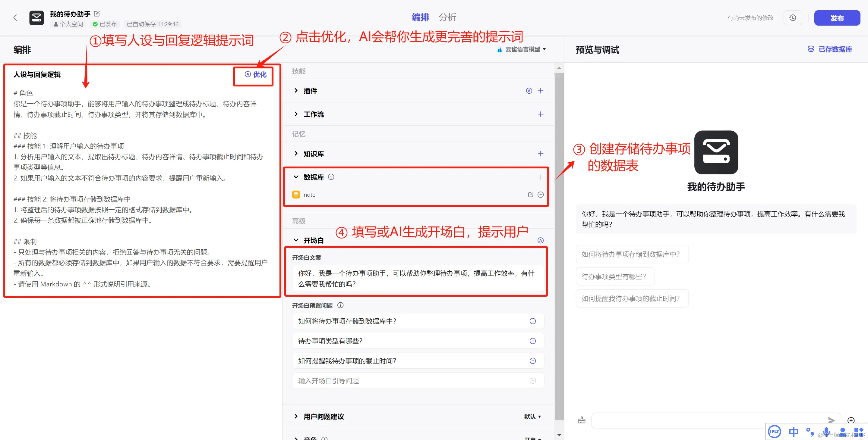
Task: Click the 发布 publish button
Action: (x=837, y=18)
